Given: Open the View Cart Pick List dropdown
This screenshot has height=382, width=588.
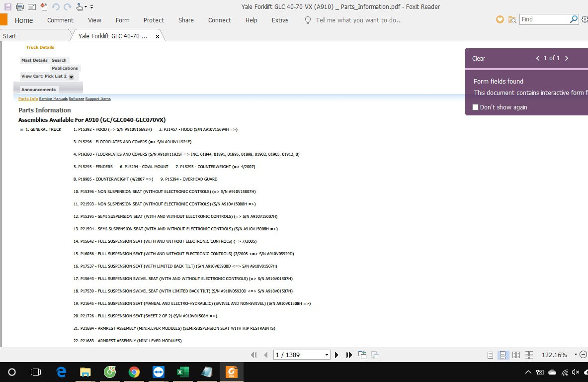Looking at the screenshot, I should coord(71,77).
